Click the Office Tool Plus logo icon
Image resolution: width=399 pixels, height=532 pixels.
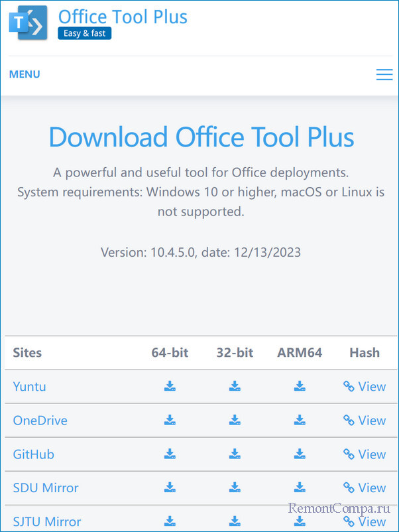28,23
